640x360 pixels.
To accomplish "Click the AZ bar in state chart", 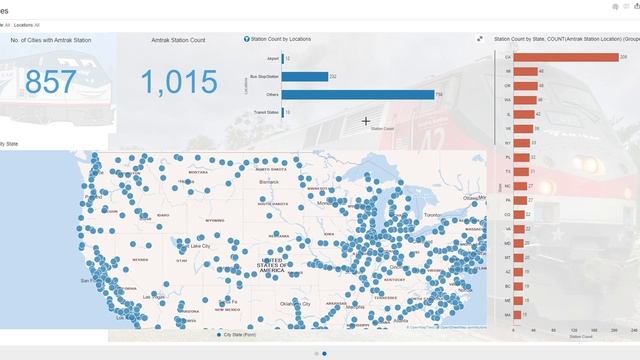I will pos(518,272).
